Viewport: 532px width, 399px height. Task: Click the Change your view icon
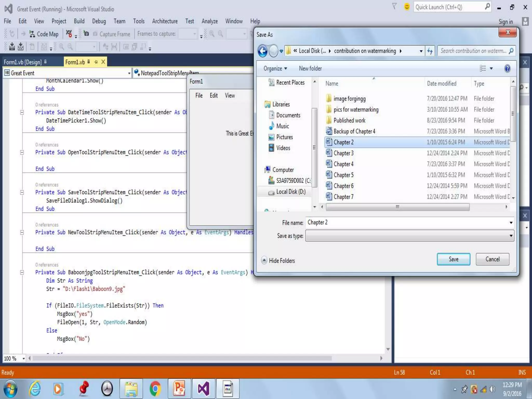tap(483, 69)
